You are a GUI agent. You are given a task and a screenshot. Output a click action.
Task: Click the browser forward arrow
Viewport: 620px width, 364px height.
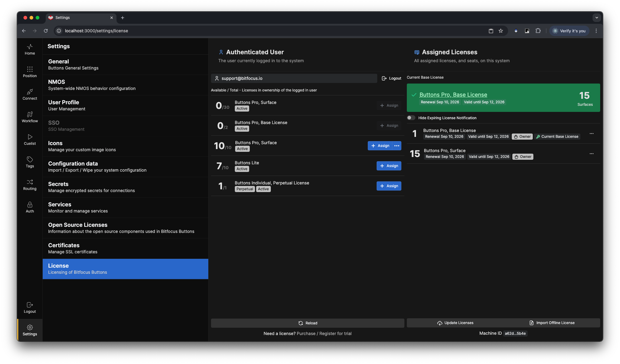click(35, 31)
